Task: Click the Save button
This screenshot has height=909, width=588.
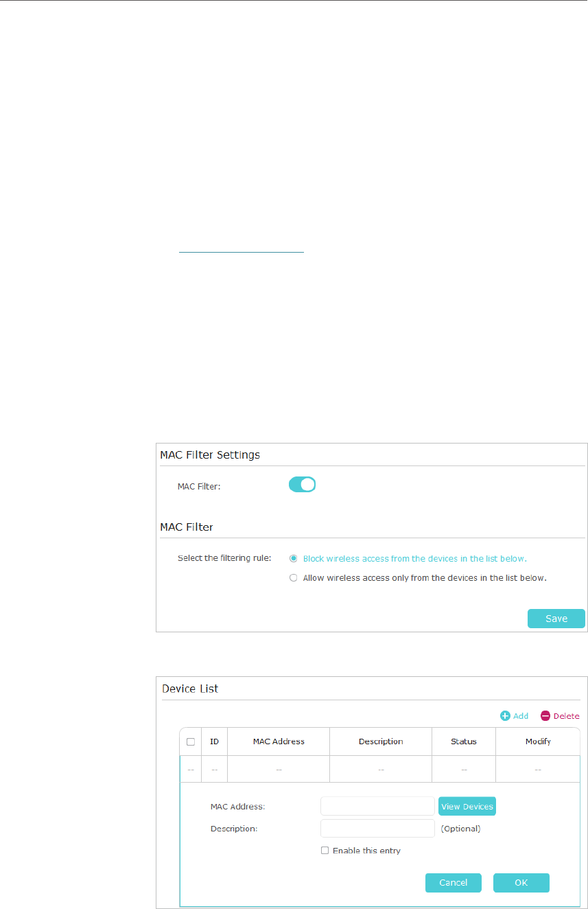Action: pos(556,619)
